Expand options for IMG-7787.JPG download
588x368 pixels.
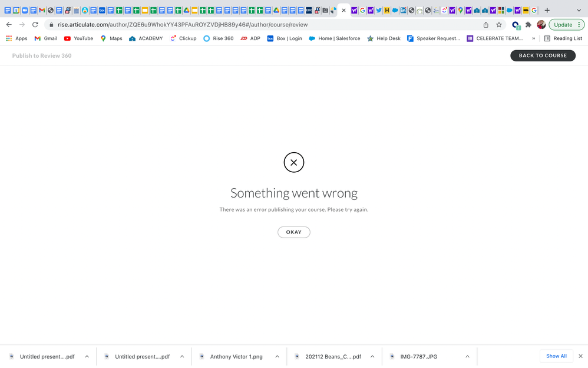coord(467,356)
